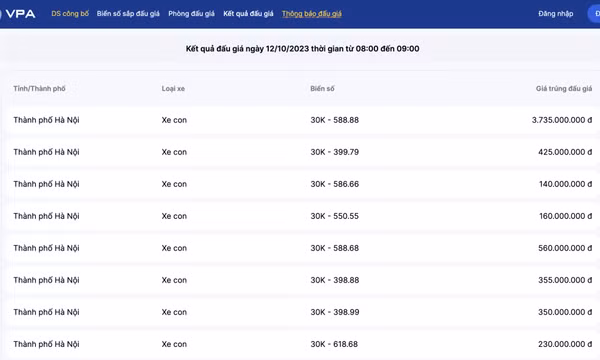Viewport: 600px width, 360px height.
Task: Open Biển số sắp đấu giá page
Action: (128, 14)
